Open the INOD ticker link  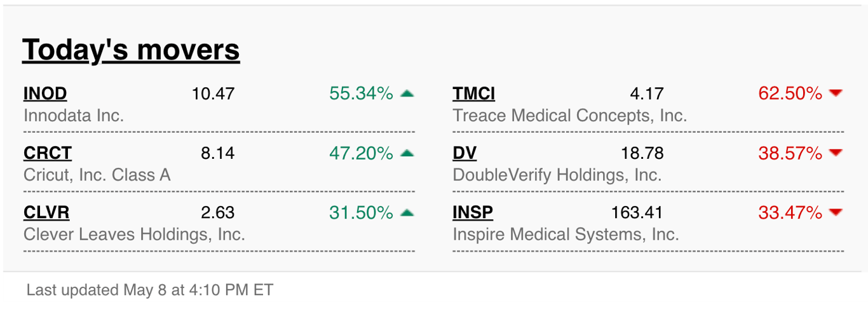tap(45, 94)
